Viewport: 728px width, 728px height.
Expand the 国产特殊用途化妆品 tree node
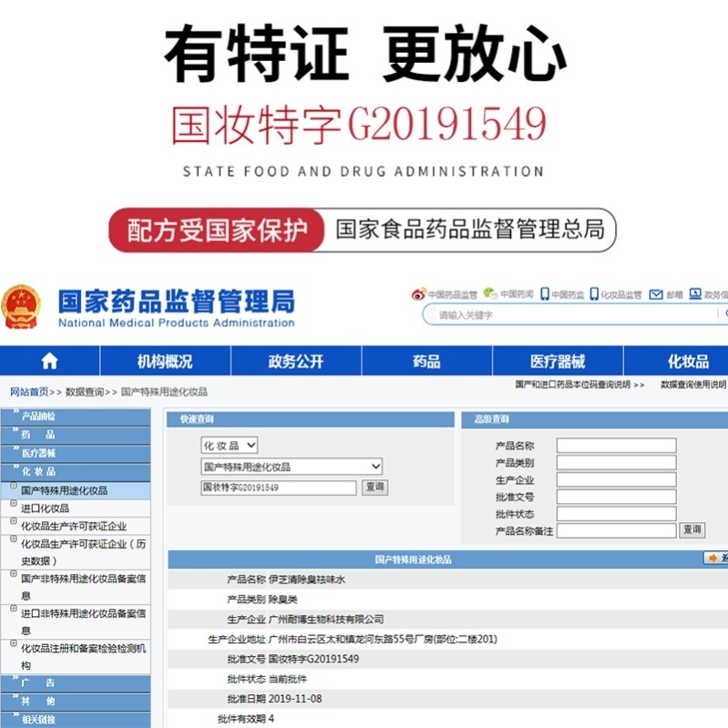[14, 486]
